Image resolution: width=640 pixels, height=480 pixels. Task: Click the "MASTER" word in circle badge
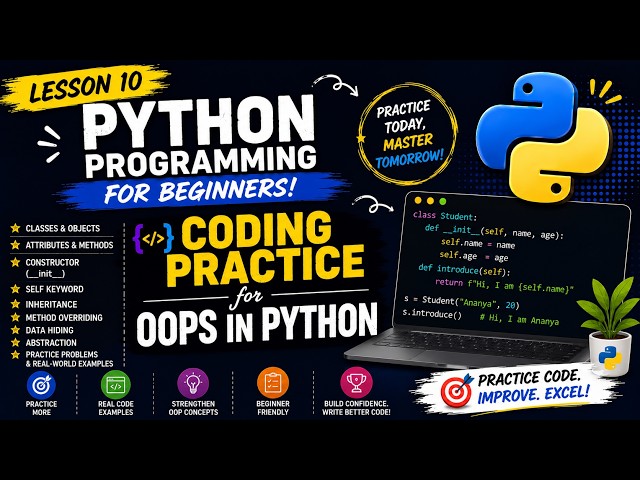pyautogui.click(x=408, y=142)
